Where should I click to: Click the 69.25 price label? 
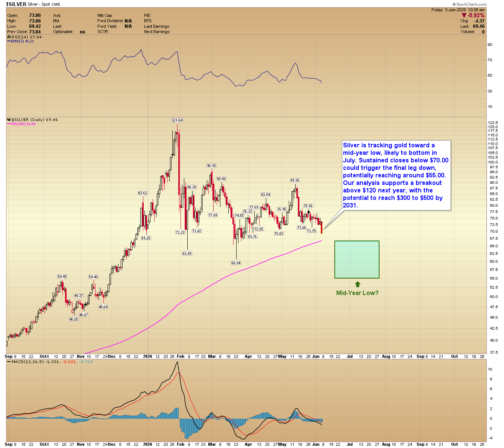pos(146,238)
